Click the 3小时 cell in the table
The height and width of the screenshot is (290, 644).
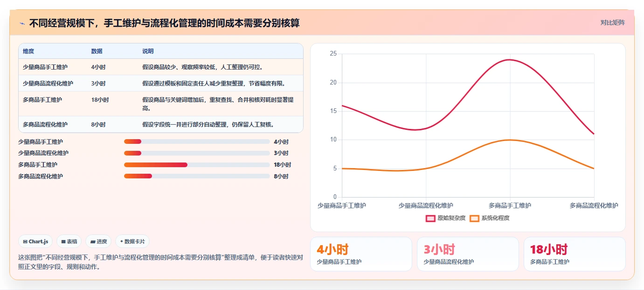98,84
